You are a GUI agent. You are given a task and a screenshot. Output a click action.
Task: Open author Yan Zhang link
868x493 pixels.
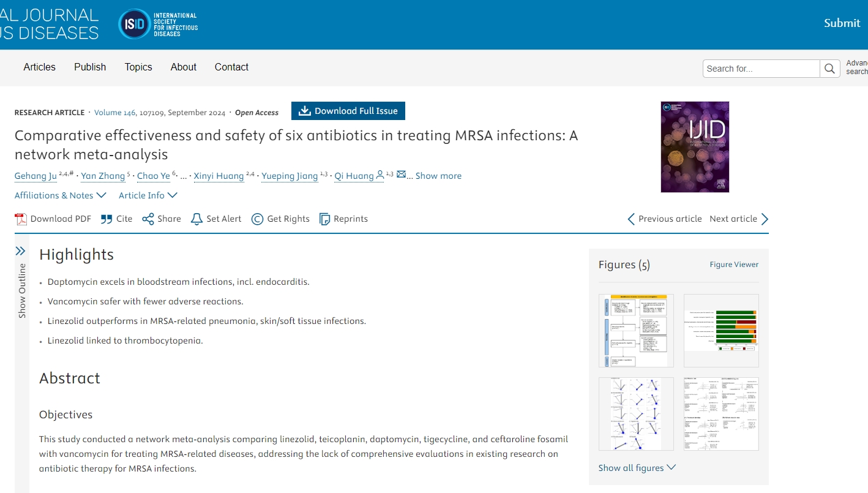click(x=103, y=176)
